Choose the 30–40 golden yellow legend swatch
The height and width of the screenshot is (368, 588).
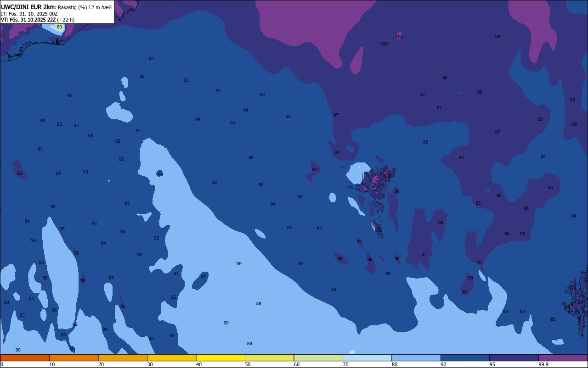tap(171, 357)
